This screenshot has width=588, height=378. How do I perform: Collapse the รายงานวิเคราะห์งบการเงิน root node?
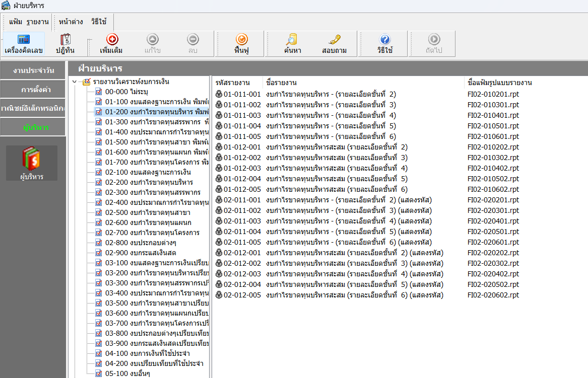(75, 82)
